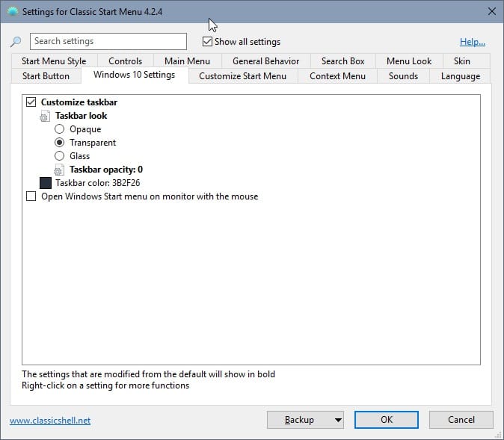The width and height of the screenshot is (504, 440).
Task: Uncheck the Customize taskbar checkbox
Action: [x=31, y=102]
